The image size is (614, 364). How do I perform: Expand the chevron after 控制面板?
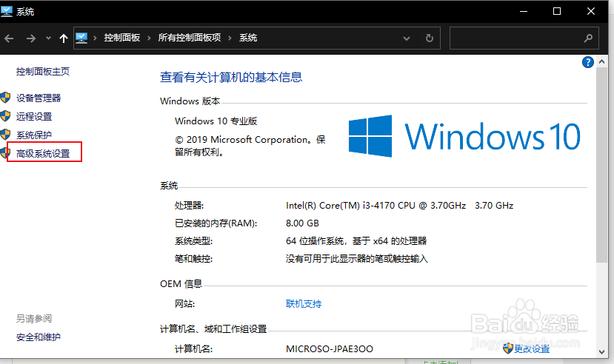click(x=149, y=38)
